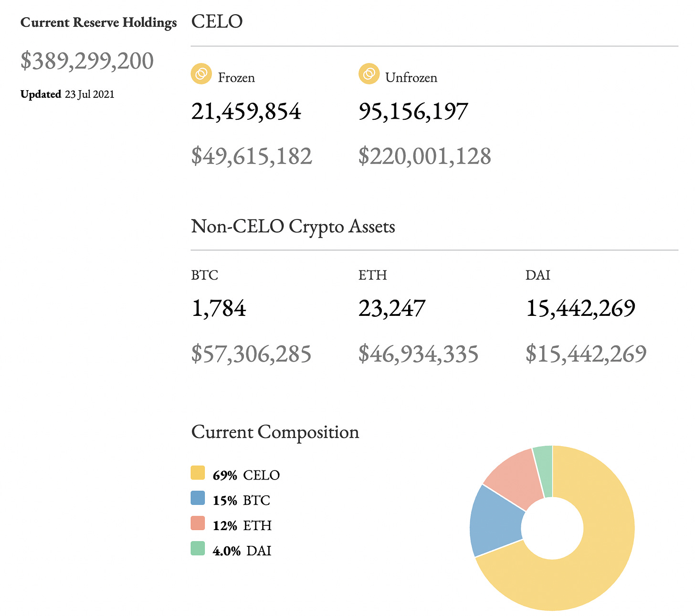695x616 pixels.
Task: Click the Non-CELO Crypto Assets heading
Action: tap(293, 226)
